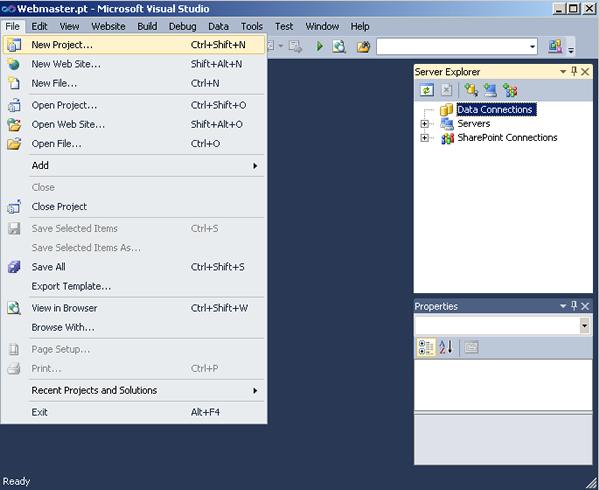
Task: Expand the Add submenu
Action: (134, 166)
